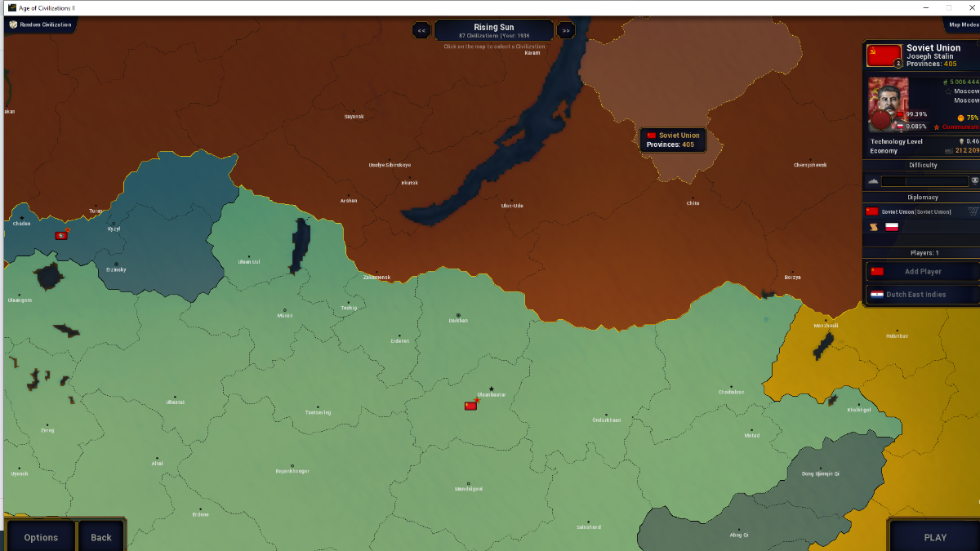Select the Sayansk province on the map
This screenshot has height=551, width=980.
click(x=354, y=117)
